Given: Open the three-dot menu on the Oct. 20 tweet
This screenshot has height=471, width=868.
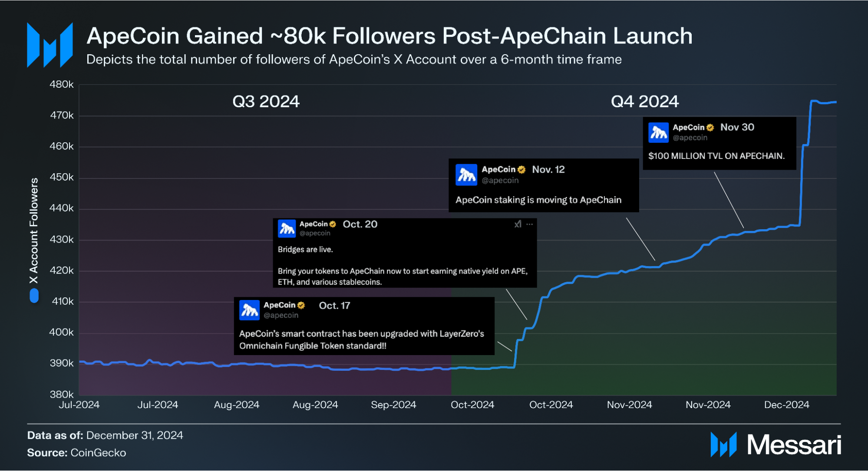Looking at the screenshot, I should click(x=530, y=224).
